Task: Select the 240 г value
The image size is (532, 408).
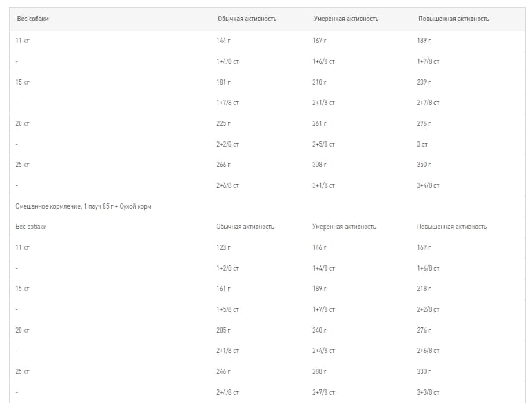Action: pyautogui.click(x=319, y=330)
